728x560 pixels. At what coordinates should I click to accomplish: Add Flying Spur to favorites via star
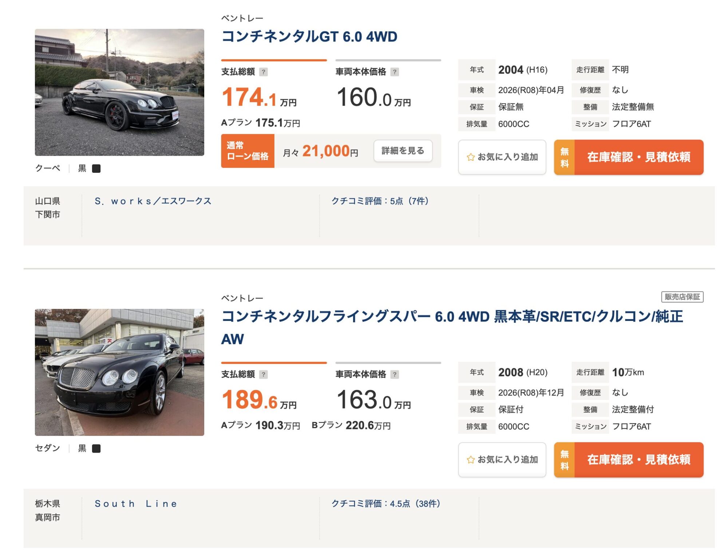tap(471, 460)
